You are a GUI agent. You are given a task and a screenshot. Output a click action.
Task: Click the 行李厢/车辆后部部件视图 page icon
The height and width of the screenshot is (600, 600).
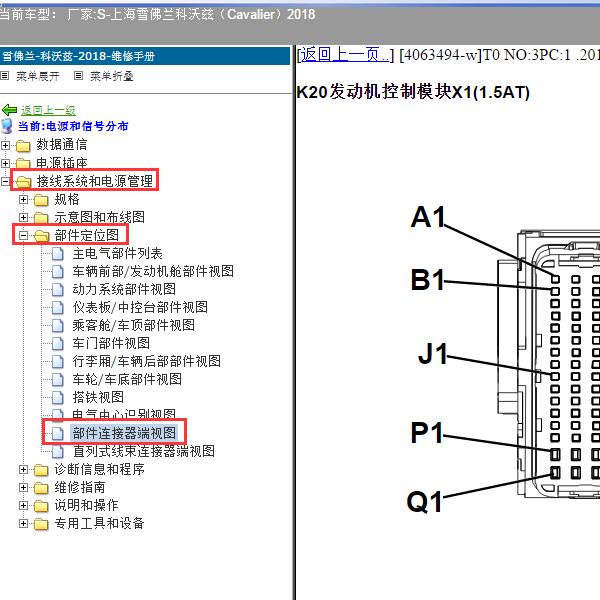click(x=58, y=361)
